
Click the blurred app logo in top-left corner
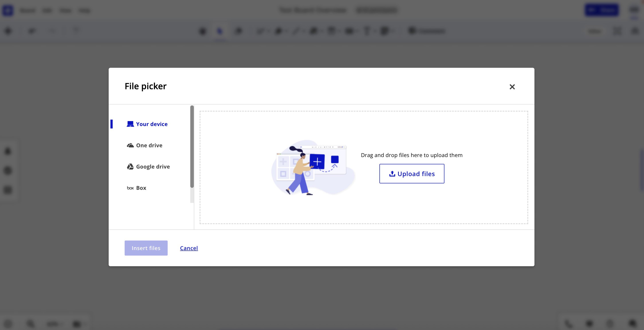[x=8, y=10]
